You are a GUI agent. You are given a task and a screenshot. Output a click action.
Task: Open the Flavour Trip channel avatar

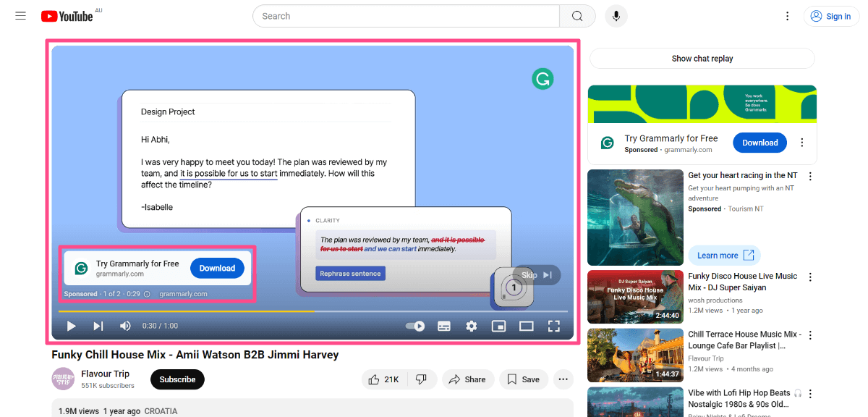[63, 379]
